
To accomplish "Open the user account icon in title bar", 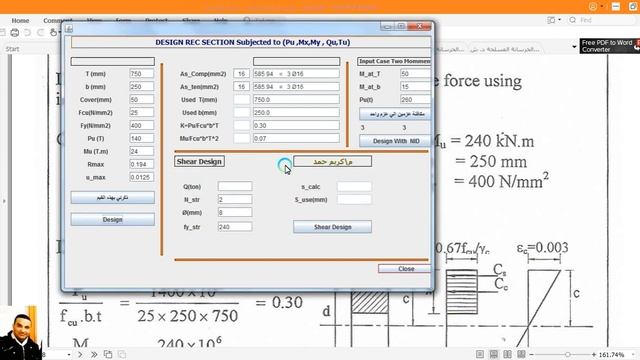I will click(593, 7).
